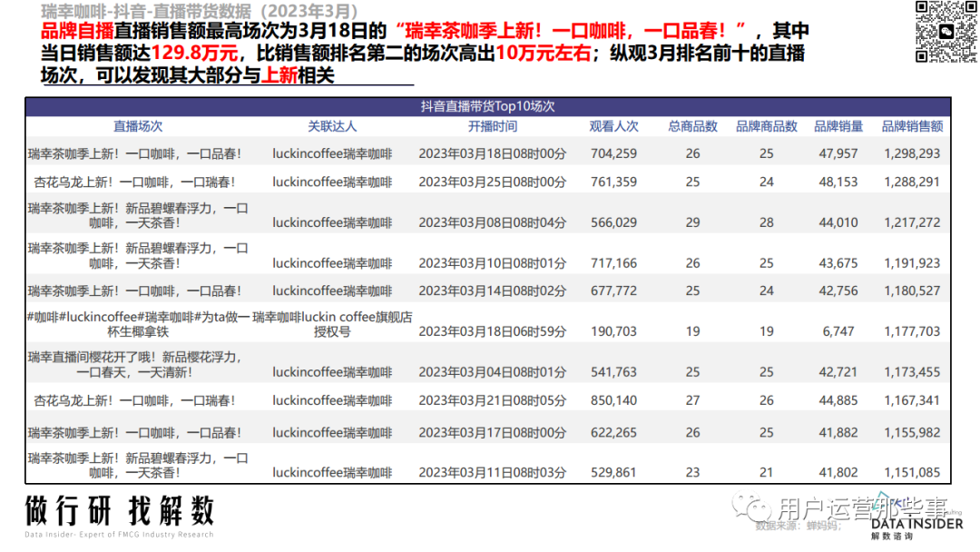
Task: Click the brand sales volume 48,153
Action: click(x=838, y=182)
